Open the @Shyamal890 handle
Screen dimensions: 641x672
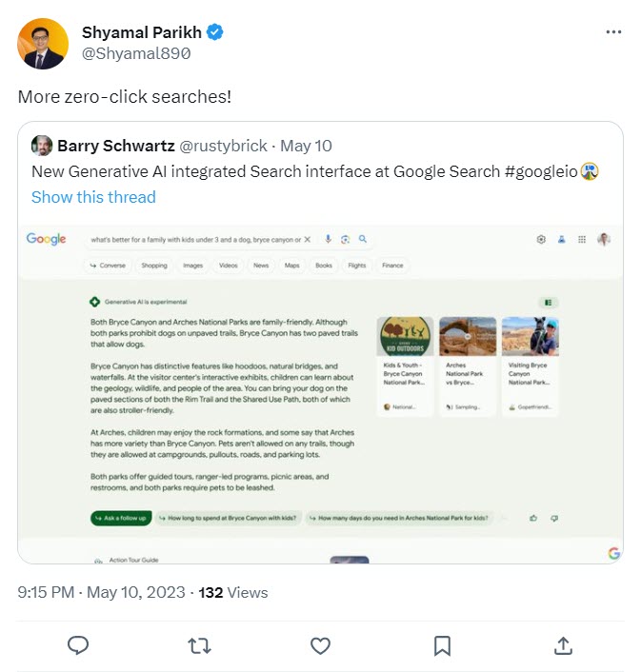(136, 54)
